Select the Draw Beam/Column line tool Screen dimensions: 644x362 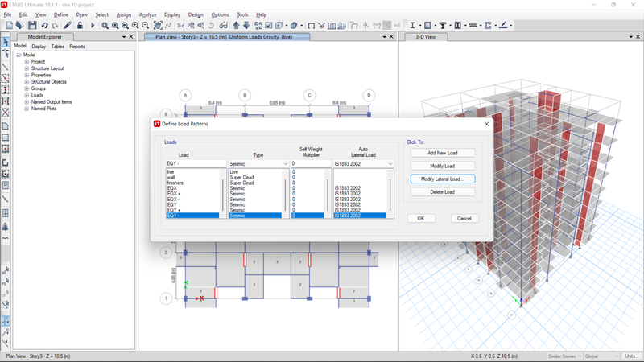coord(6,67)
